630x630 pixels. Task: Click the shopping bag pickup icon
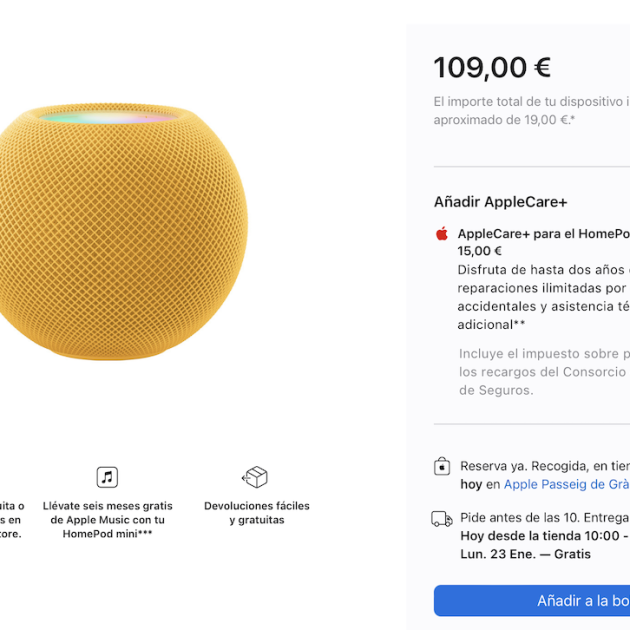point(442,467)
